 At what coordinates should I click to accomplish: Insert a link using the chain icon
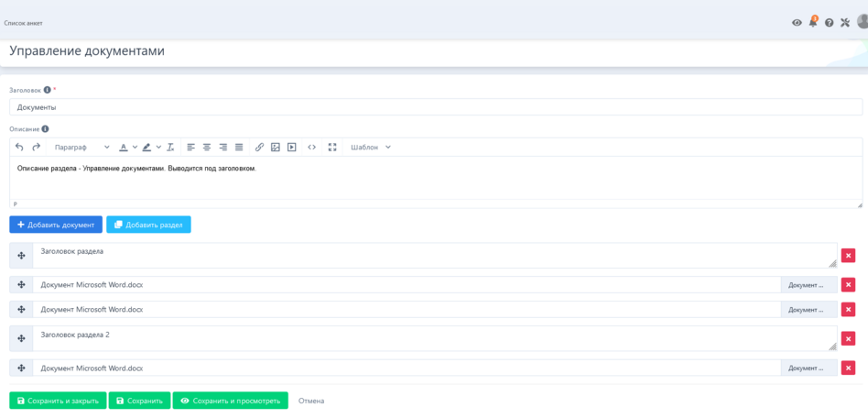(259, 148)
